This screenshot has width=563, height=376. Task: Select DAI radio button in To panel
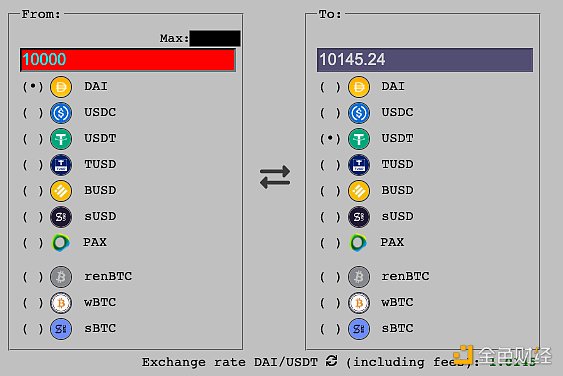click(330, 87)
